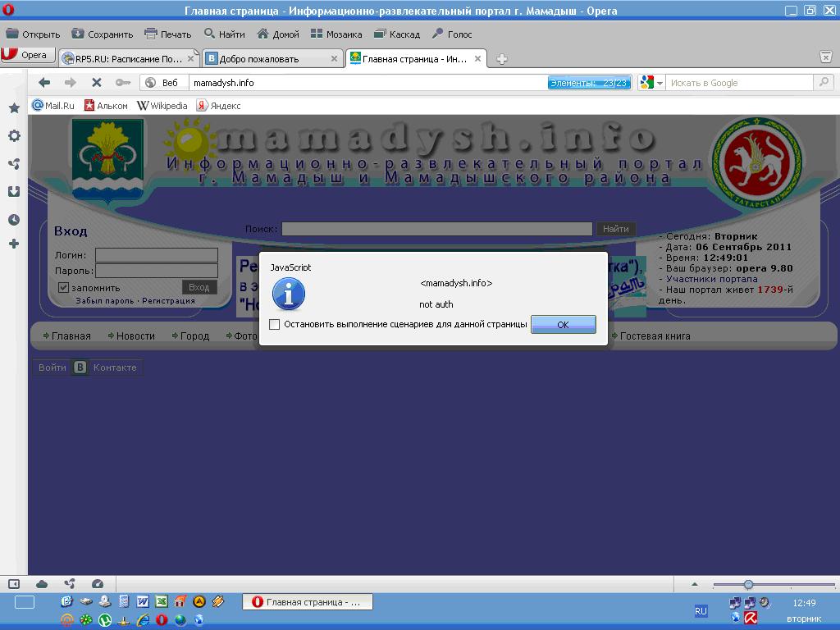Stop page loading with the X icon
This screenshot has height=630, width=840.
tap(96, 82)
